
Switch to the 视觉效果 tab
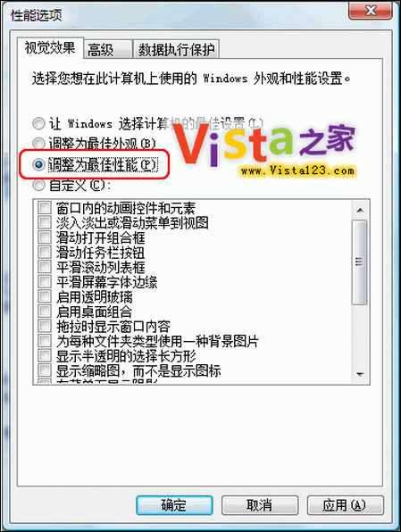[x=50, y=48]
